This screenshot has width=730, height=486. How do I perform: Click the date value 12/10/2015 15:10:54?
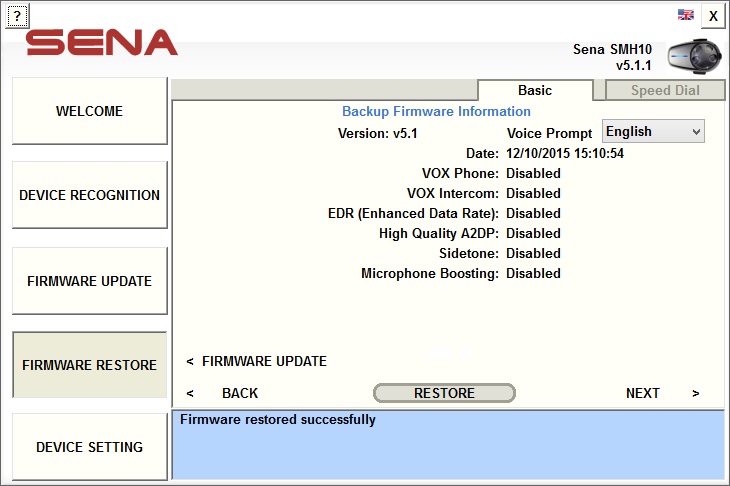pos(565,153)
